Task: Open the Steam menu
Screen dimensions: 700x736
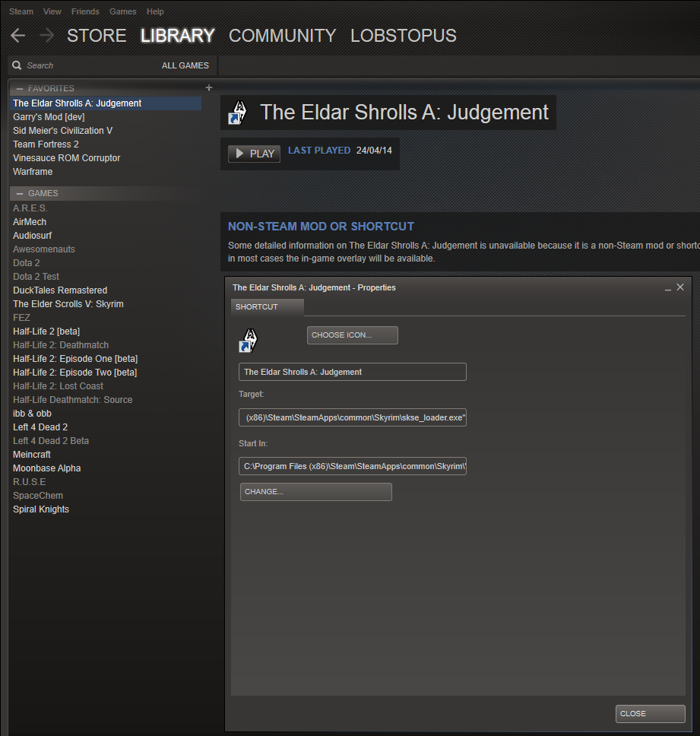Action: tap(21, 11)
